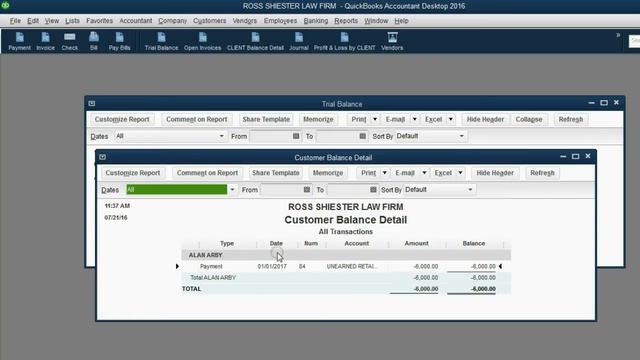This screenshot has width=640, height=360.
Task: Click Print button in Customer Balance Detail
Action: [x=368, y=173]
